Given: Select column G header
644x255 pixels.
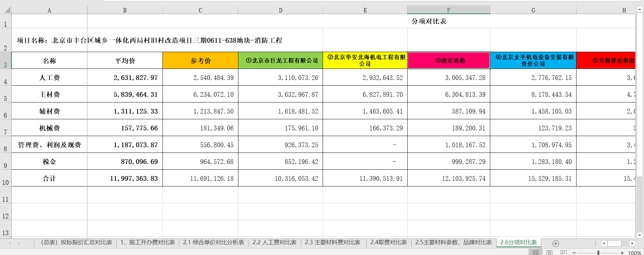Looking at the screenshot, I should (x=533, y=10).
